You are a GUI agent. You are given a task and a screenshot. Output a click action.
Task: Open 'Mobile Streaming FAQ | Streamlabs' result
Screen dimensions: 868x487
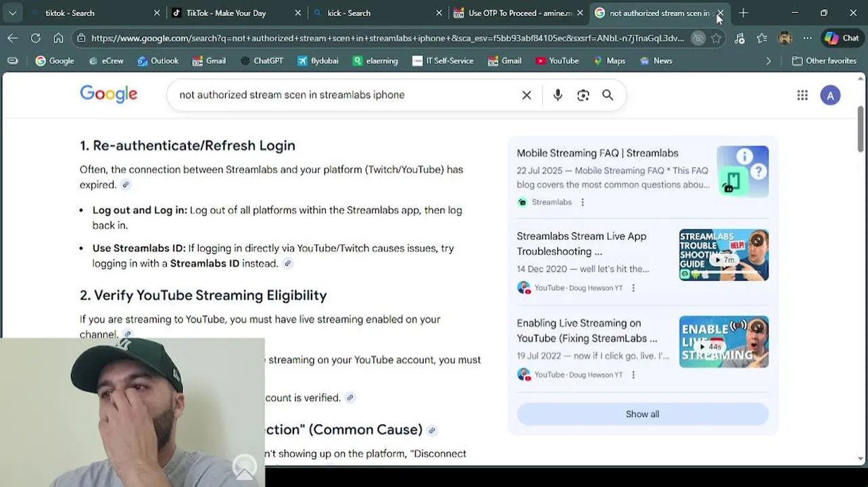pos(598,154)
